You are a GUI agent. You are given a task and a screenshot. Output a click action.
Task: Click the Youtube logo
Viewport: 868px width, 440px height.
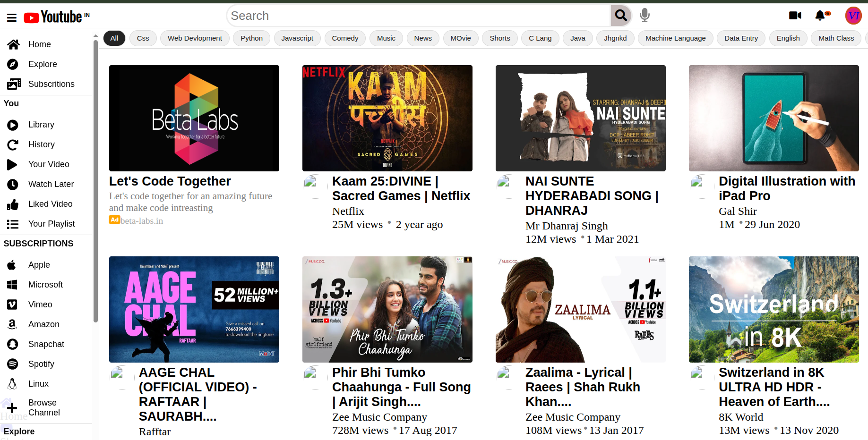pos(57,17)
